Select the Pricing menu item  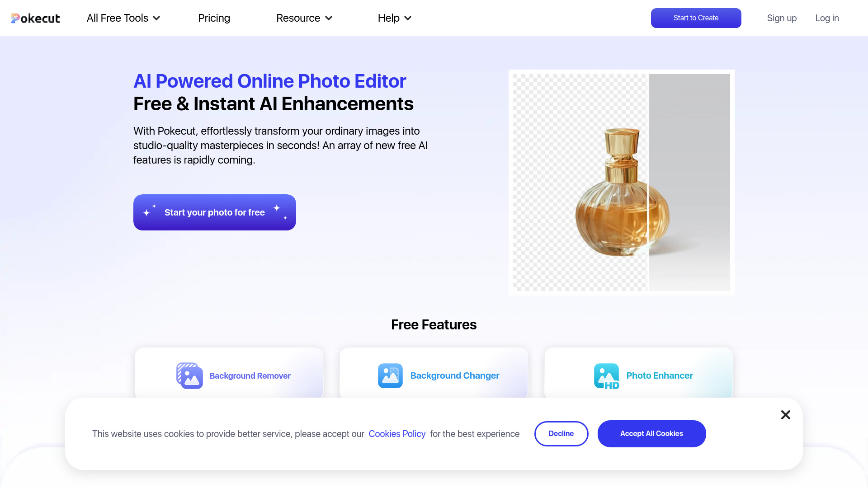[214, 18]
